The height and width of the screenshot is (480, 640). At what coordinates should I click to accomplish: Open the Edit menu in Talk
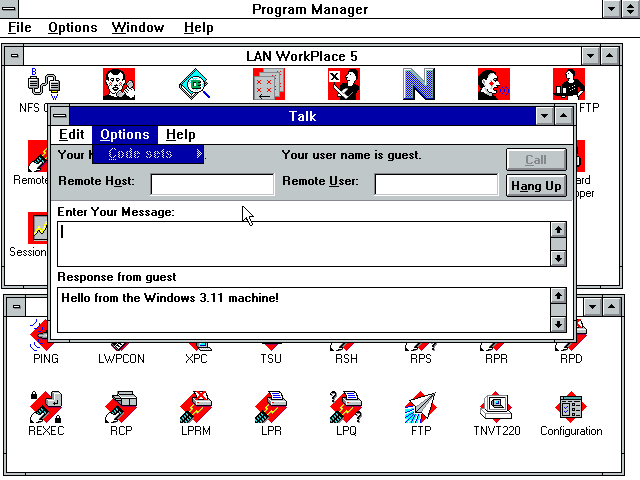71,134
